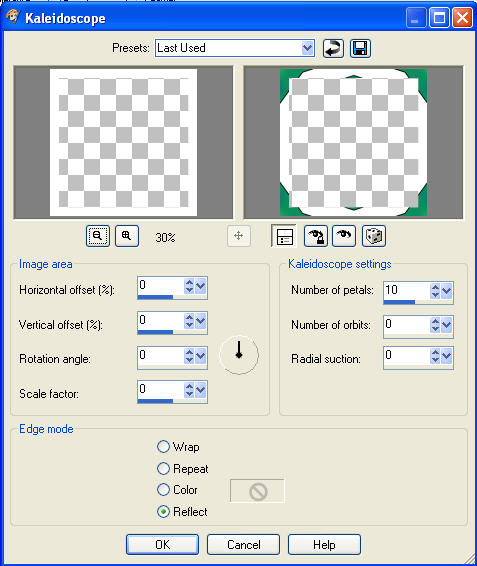This screenshot has height=566, width=477.
Task: Expand the Horizontal offset slider dropdown
Action: (x=200, y=286)
